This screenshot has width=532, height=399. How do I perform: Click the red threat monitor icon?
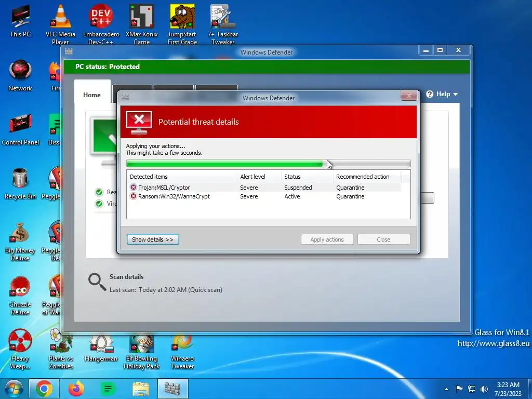coord(139,123)
